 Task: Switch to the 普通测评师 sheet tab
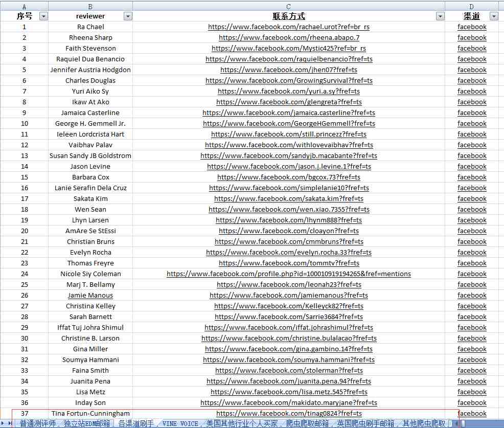click(38, 424)
